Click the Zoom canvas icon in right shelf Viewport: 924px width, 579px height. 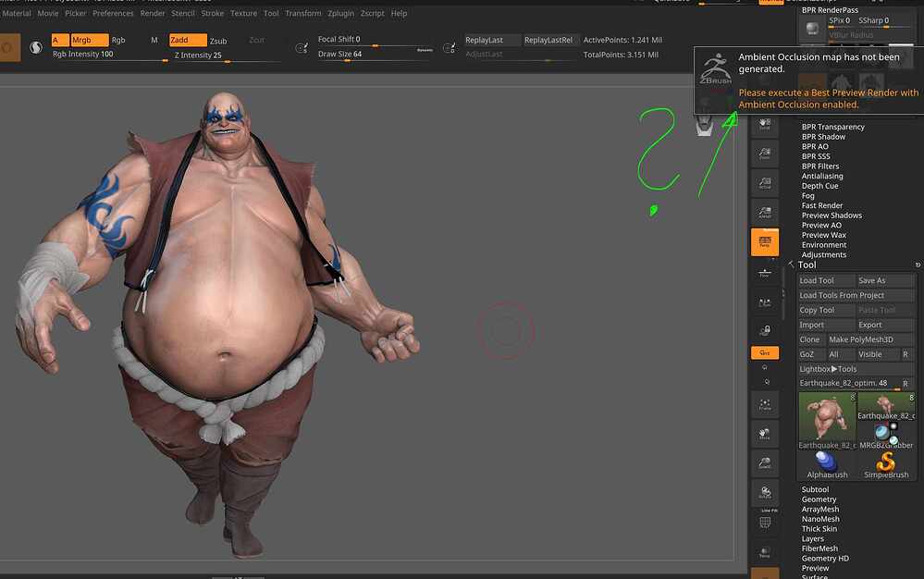[x=764, y=154]
